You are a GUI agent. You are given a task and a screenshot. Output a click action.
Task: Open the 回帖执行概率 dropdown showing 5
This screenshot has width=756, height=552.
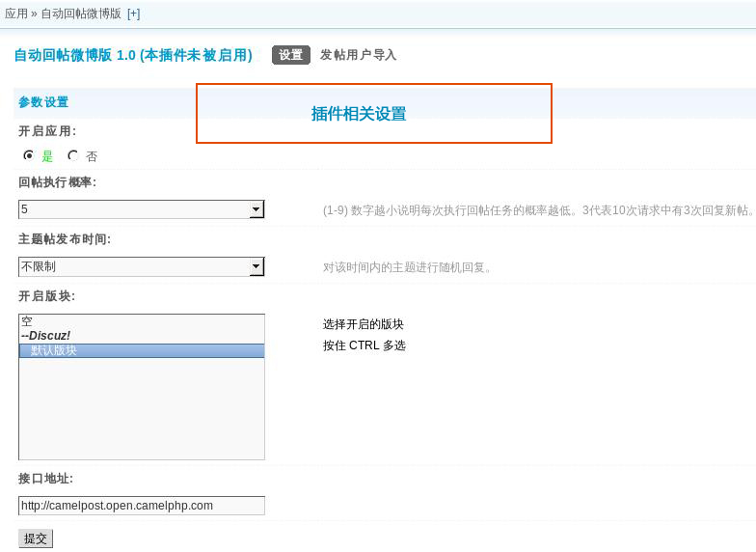(x=141, y=209)
